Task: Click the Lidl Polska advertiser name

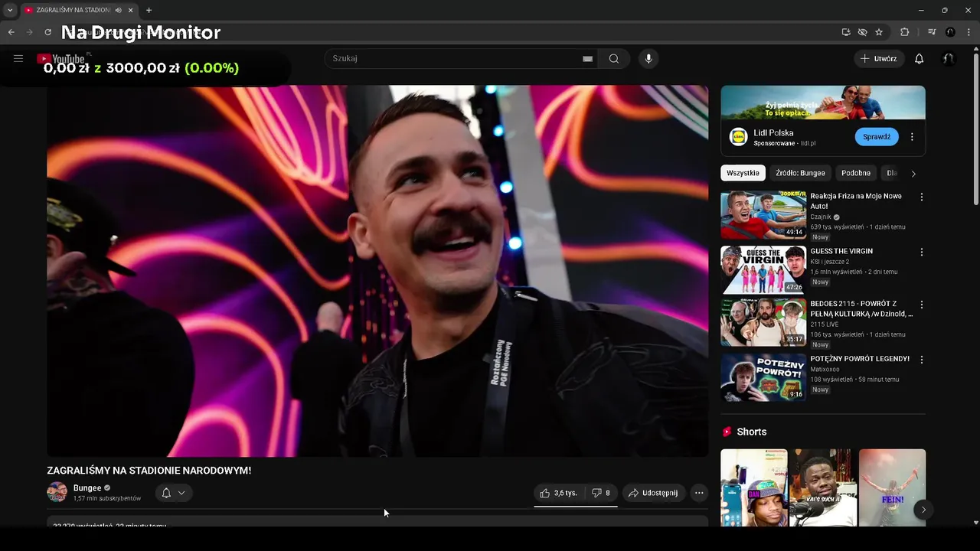Action: pos(773,133)
